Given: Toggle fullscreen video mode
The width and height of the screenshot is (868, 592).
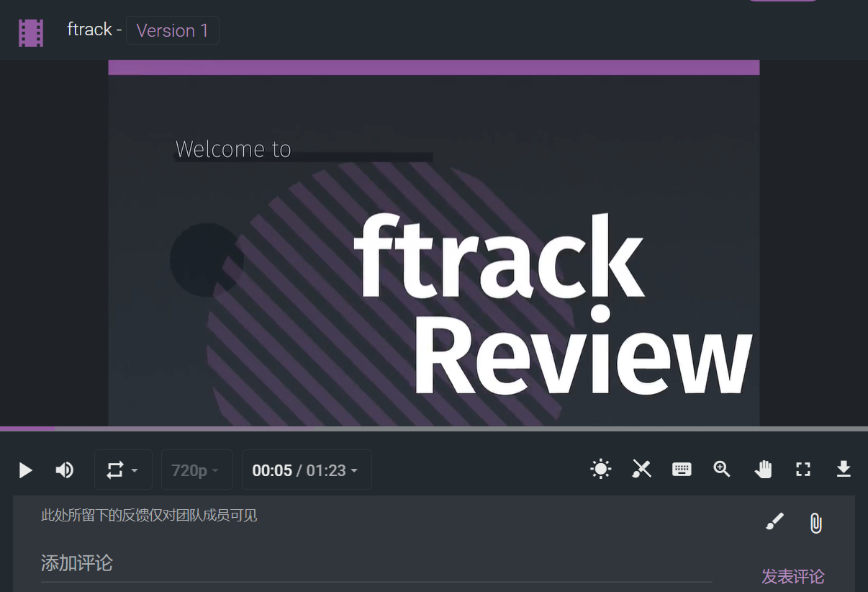Looking at the screenshot, I should tap(803, 470).
